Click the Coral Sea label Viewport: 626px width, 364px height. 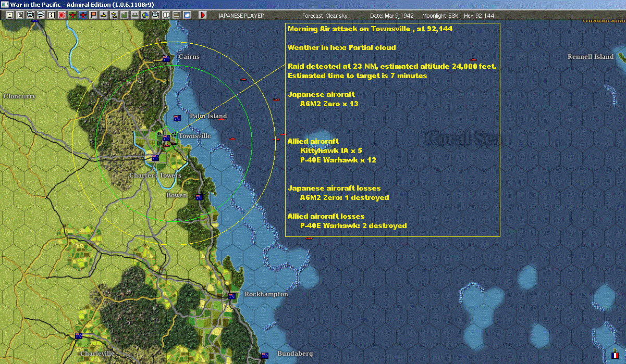point(462,139)
